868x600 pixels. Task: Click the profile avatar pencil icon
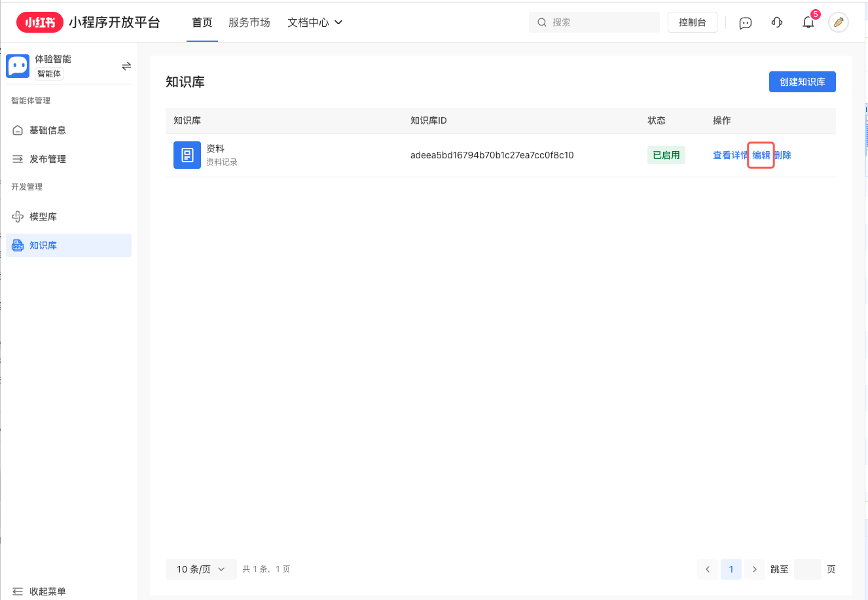pos(839,22)
